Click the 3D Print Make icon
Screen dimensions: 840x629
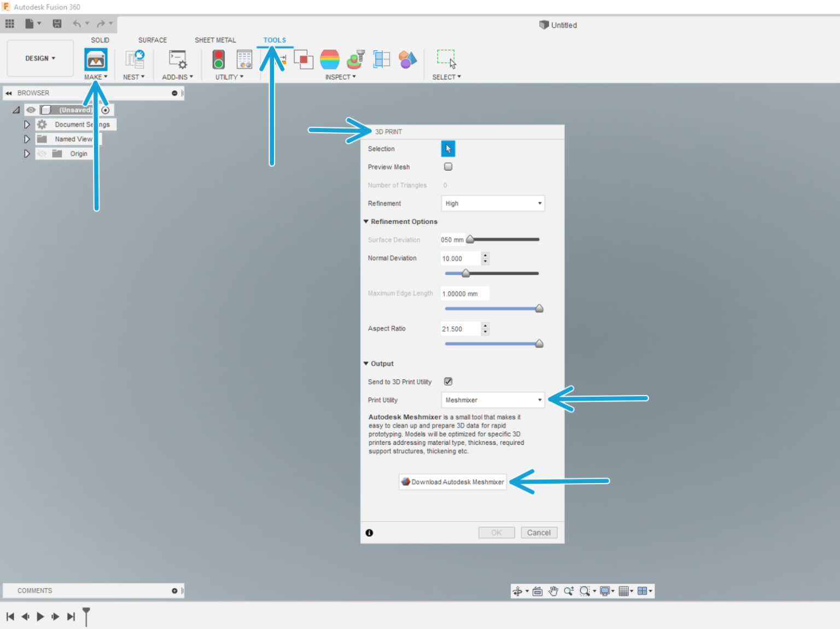point(96,59)
